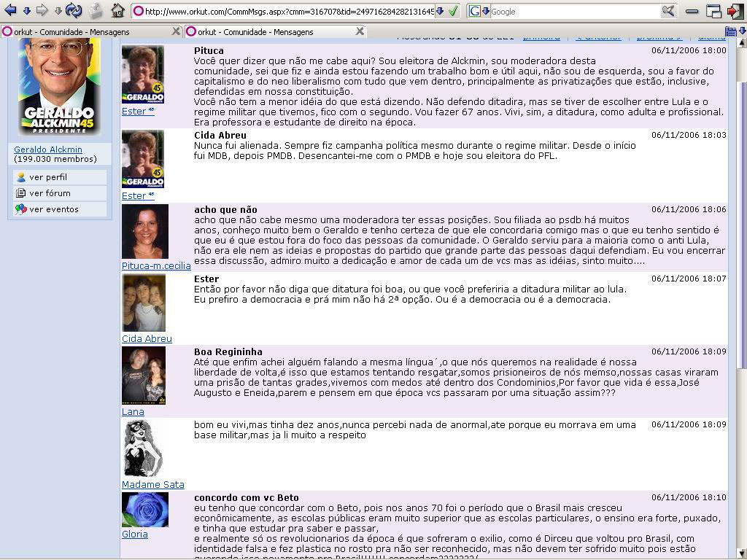Click the '(199.030 membros)' count text
The height and width of the screenshot is (560, 747).
(x=55, y=159)
